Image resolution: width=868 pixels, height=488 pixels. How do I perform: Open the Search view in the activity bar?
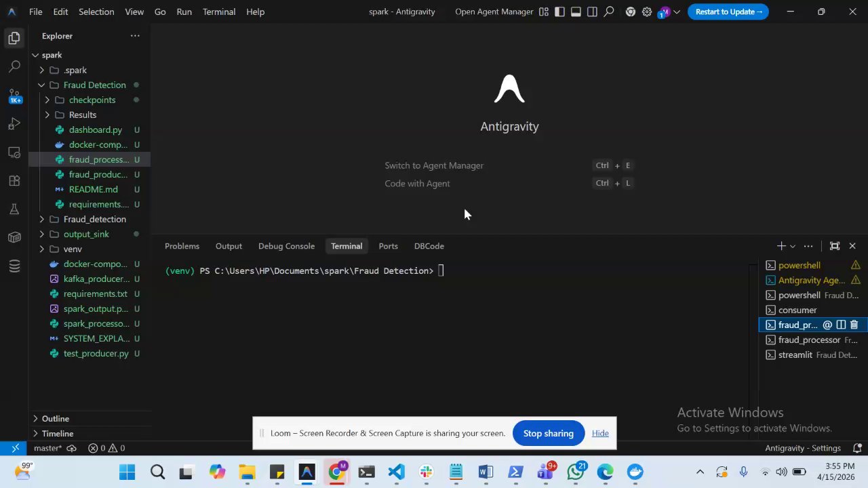[14, 66]
